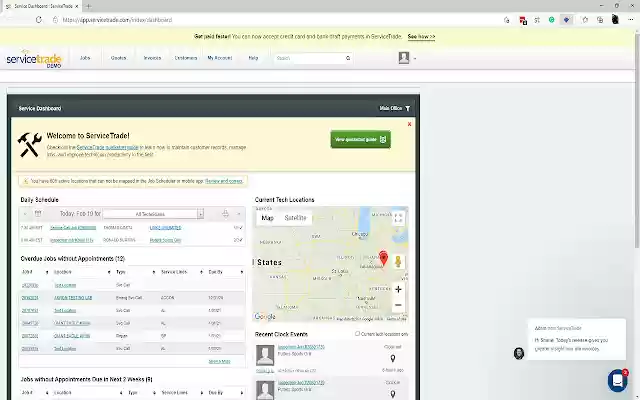Click second clock event tech avatar

point(265,390)
